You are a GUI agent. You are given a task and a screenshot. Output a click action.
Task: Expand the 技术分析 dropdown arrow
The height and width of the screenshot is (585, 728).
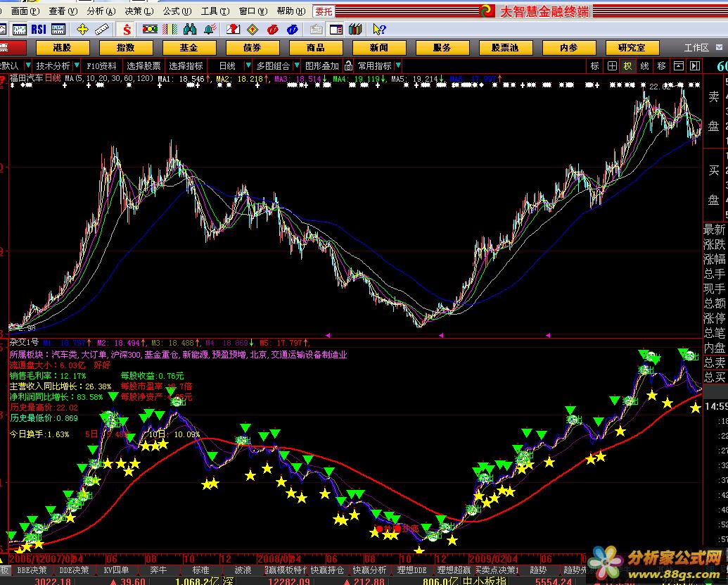pos(77,65)
